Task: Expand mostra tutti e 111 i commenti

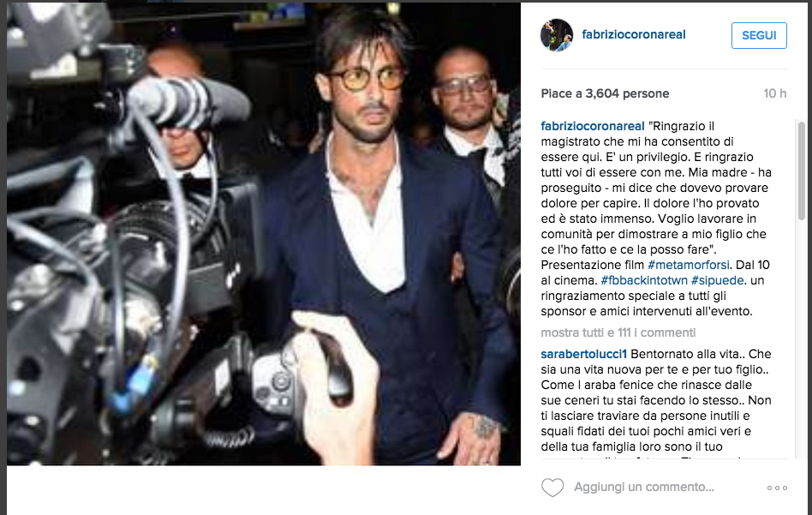Action: [618, 332]
